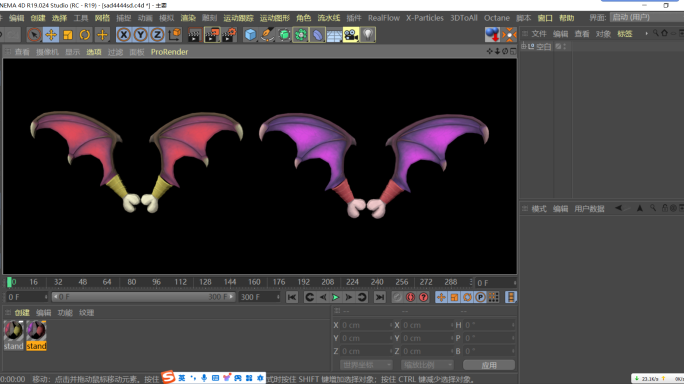Click the recent tools plus icon
This screenshot has width=684, height=384.
tap(102, 35)
